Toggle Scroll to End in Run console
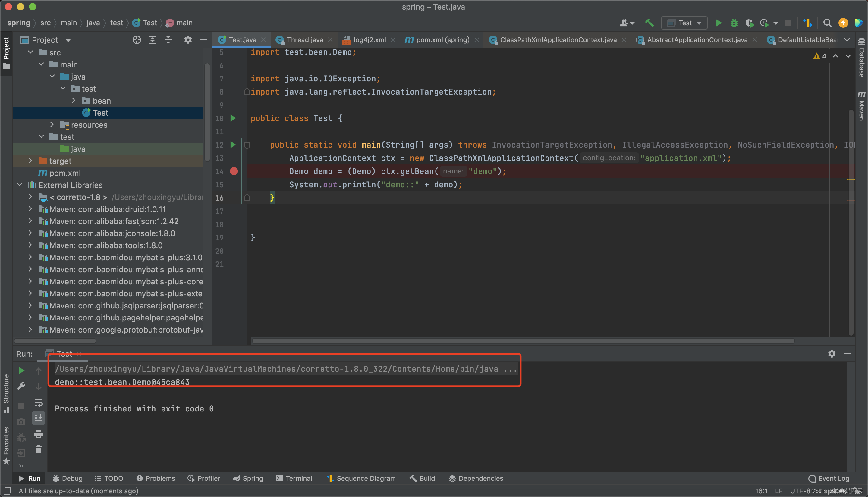 (x=39, y=418)
